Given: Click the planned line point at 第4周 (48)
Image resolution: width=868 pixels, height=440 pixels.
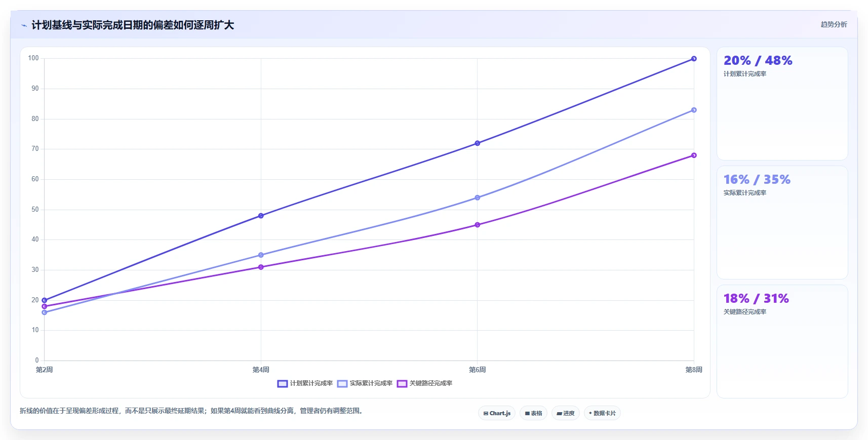Looking at the screenshot, I should [x=261, y=216].
